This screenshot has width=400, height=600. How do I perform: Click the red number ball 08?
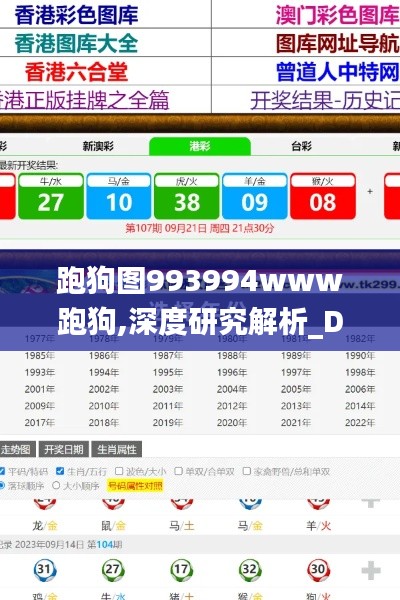pos(323,196)
